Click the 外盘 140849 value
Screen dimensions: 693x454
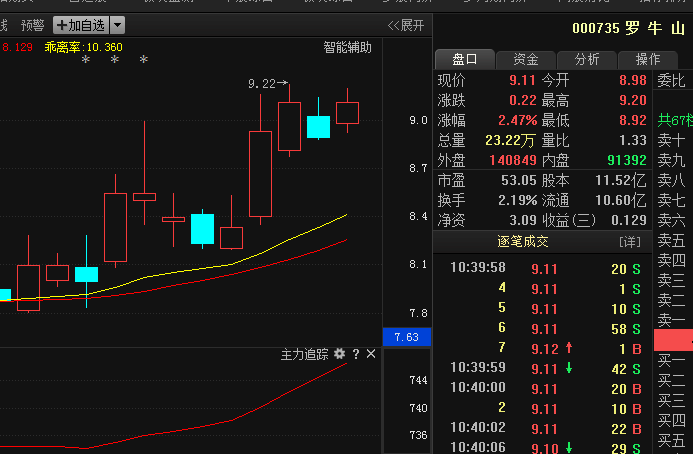(513, 160)
